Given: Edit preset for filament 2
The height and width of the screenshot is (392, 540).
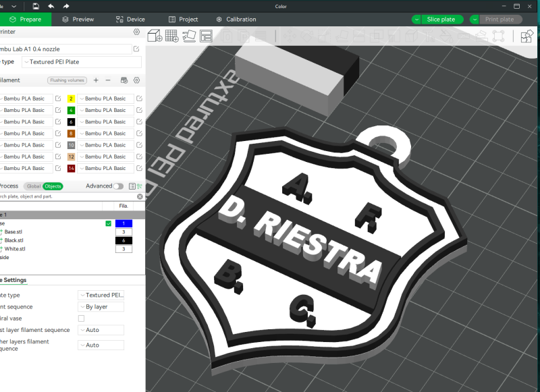Looking at the screenshot, I should tap(139, 99).
